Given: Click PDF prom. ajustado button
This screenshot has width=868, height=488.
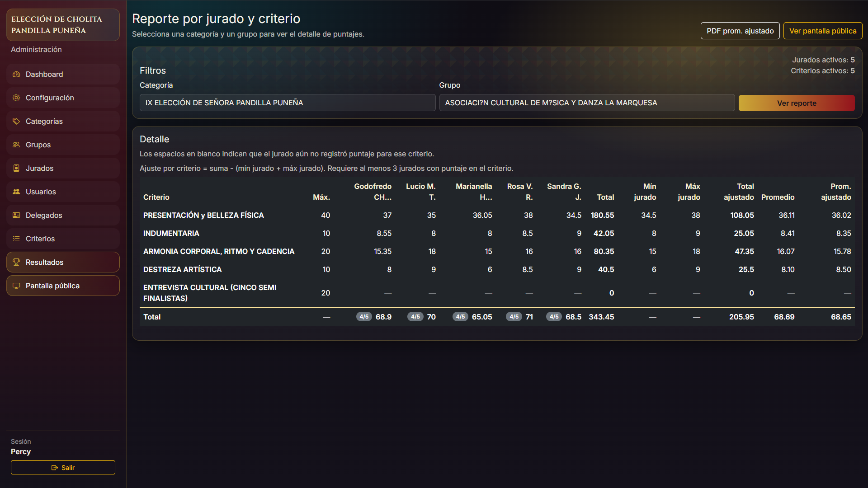Looking at the screenshot, I should pyautogui.click(x=740, y=31).
